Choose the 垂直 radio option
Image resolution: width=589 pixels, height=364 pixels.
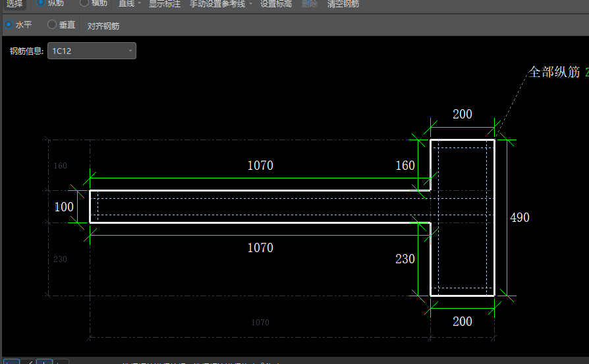coord(52,25)
